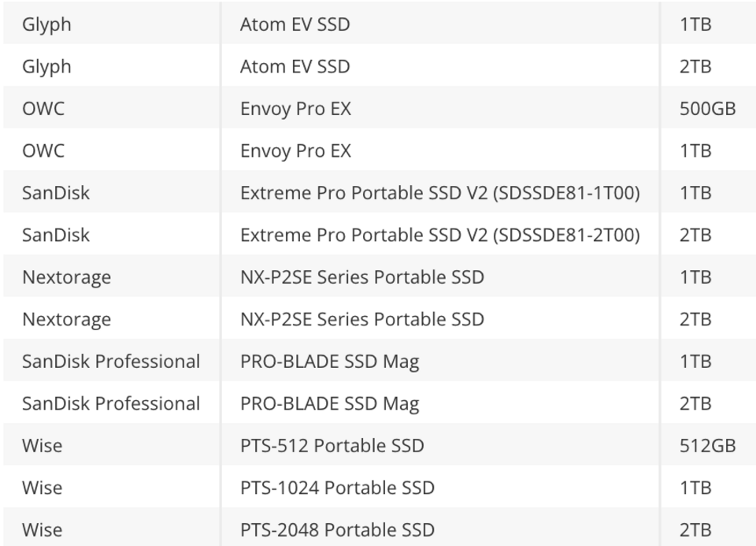The height and width of the screenshot is (546, 756).
Task: Select the SDSSDE81-2T00 model cell
Action: tap(439, 235)
